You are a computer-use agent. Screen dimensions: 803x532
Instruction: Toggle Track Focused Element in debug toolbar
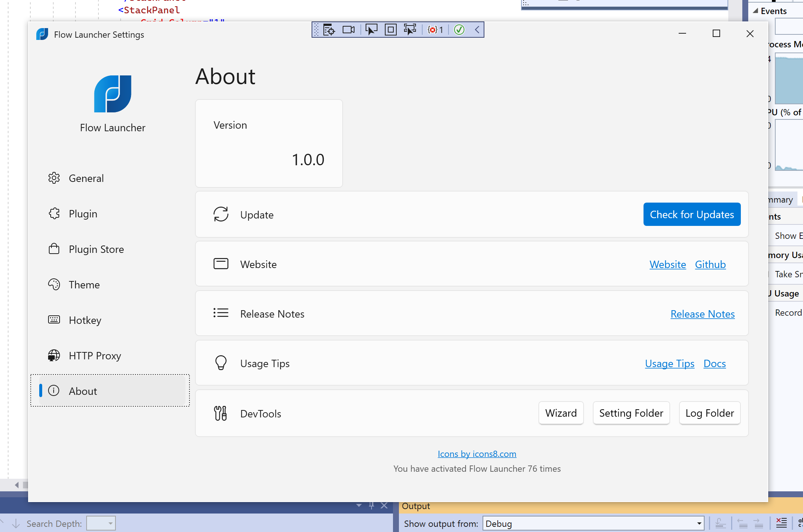[410, 30]
